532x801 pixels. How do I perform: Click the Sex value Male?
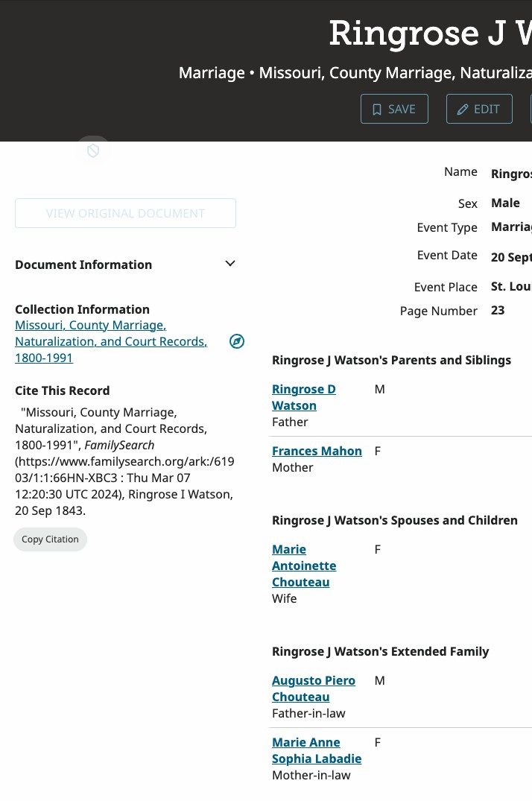tap(505, 203)
